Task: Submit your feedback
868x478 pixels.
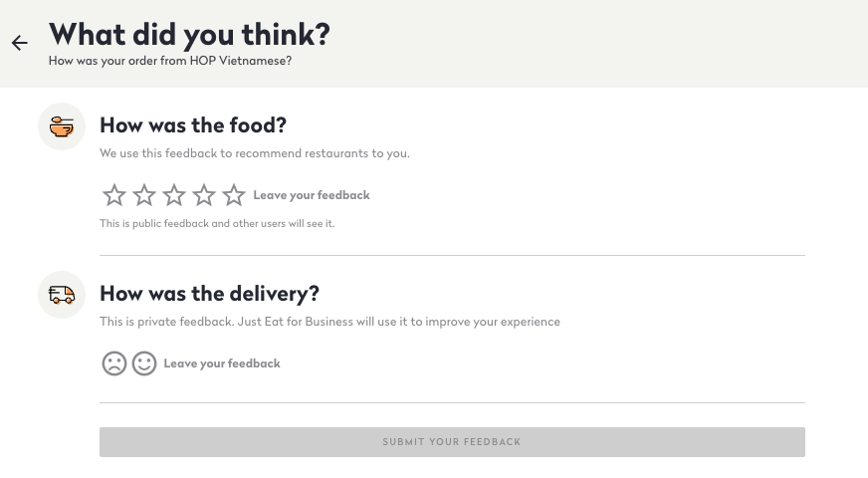Action: coord(452,442)
